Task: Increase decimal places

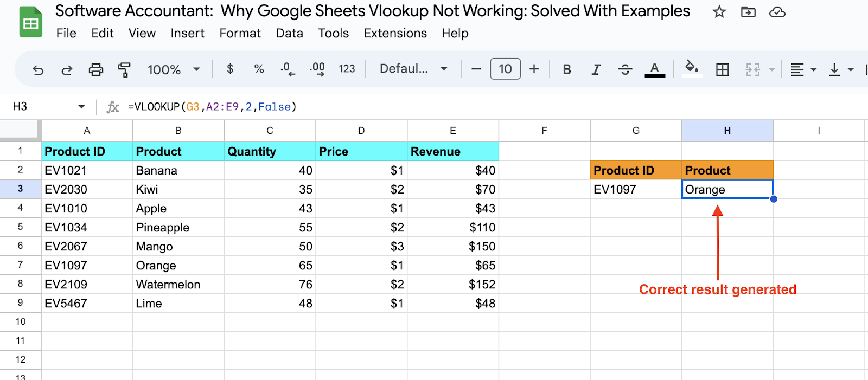Action: pyautogui.click(x=317, y=69)
